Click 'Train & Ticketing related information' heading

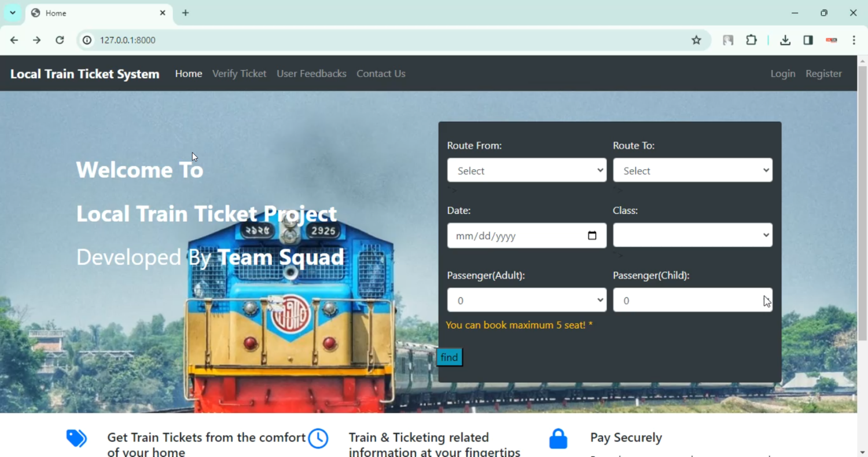pos(435,445)
